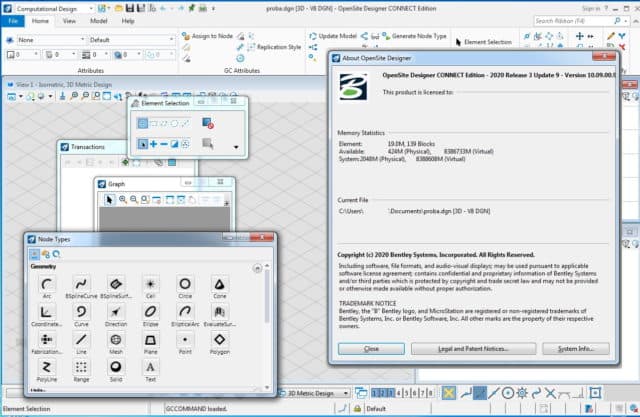Select the Cone node type

[219, 285]
